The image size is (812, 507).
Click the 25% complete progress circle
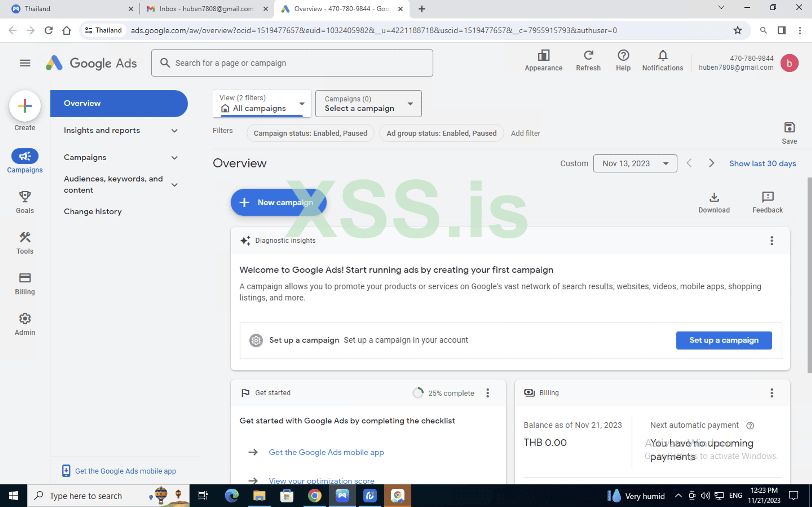pyautogui.click(x=418, y=393)
